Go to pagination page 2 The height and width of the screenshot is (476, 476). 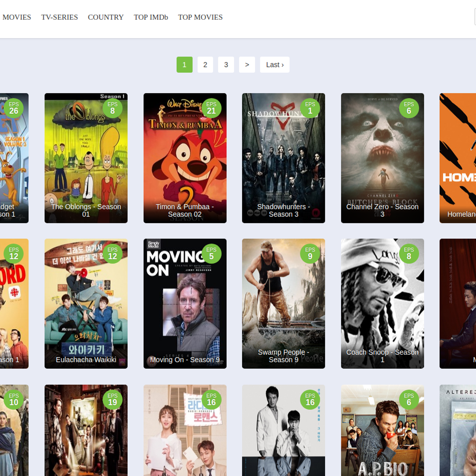point(205,65)
